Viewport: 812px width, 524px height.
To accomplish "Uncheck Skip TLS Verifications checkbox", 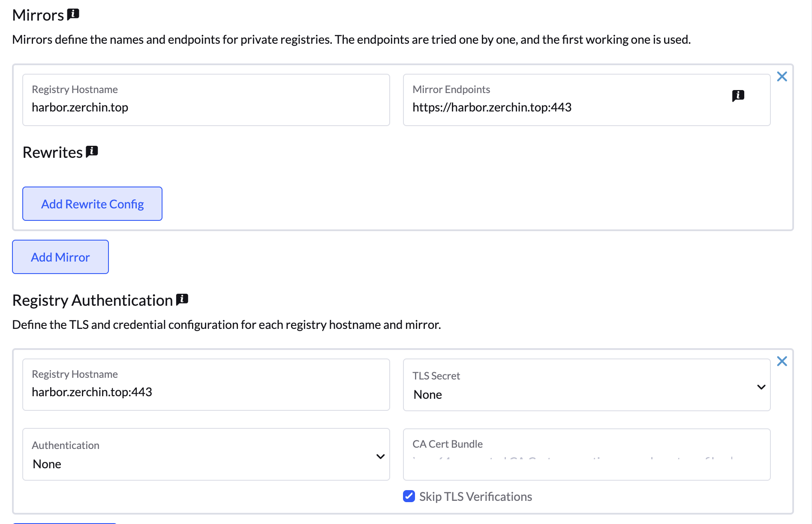I will click(x=409, y=496).
